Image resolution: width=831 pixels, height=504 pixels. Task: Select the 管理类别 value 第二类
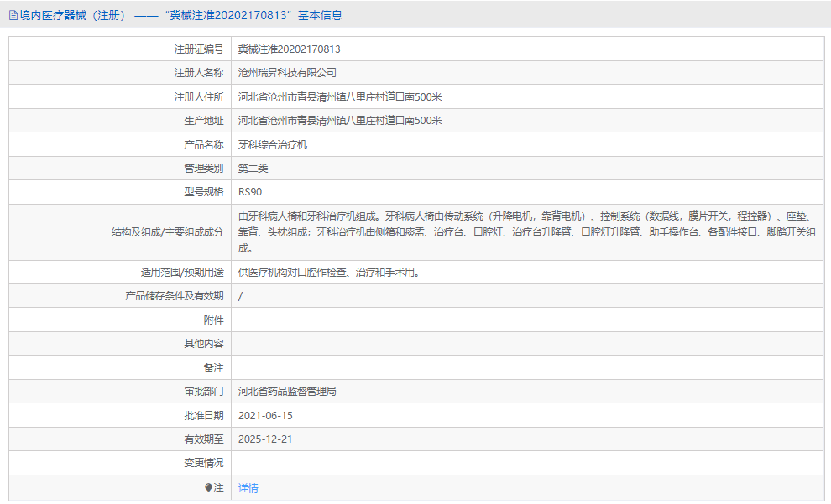coord(256,168)
